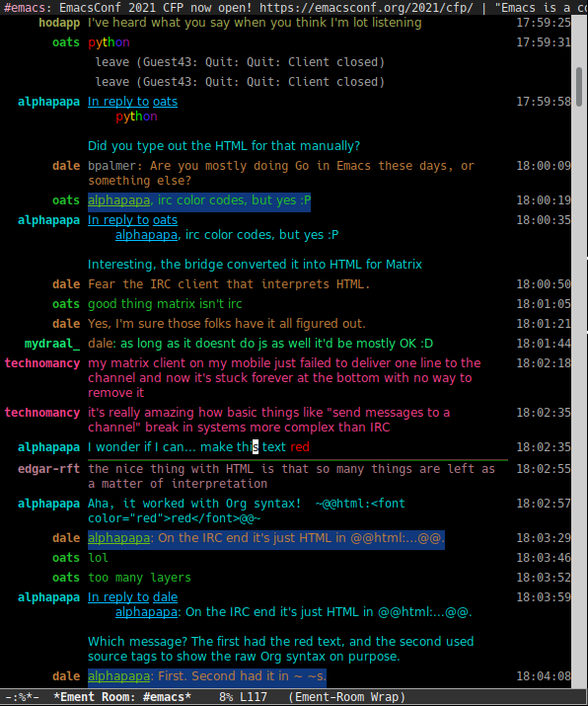The height and width of the screenshot is (706, 588).
Task: Click "oats" link in 18:00:35 reply
Action: [x=165, y=220]
